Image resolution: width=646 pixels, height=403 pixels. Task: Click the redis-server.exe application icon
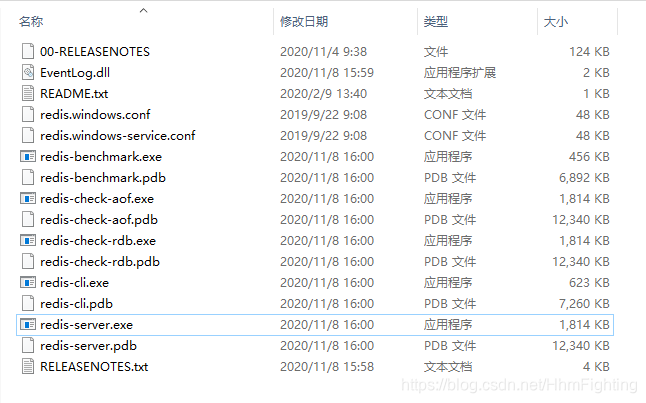(28, 325)
